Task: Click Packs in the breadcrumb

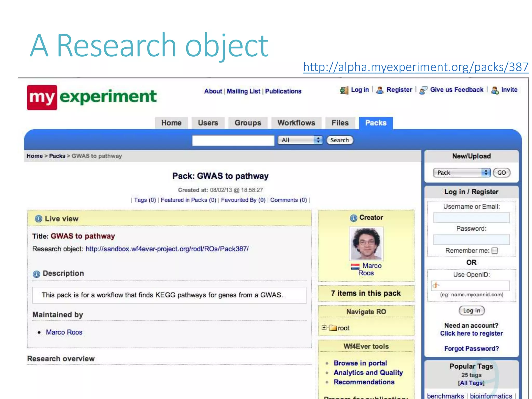Action: point(57,156)
